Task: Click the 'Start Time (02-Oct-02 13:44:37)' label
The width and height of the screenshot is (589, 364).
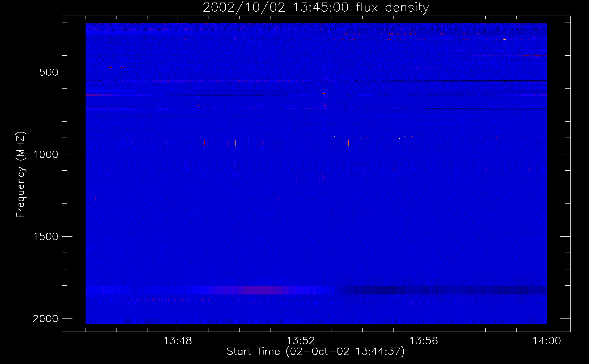Action: pos(316,352)
